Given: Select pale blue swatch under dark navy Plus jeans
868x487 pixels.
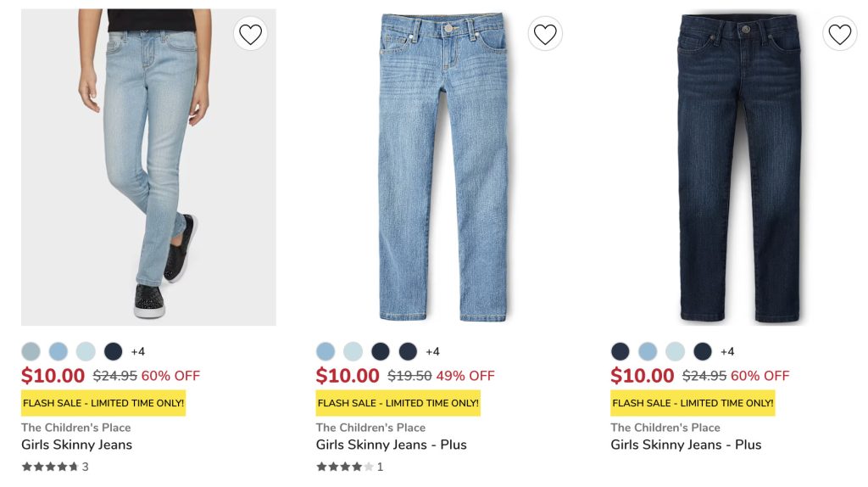Looking at the screenshot, I should 675,351.
